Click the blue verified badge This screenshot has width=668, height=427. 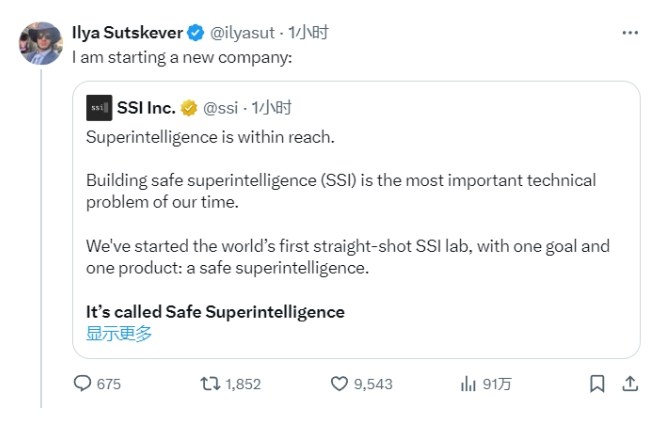195,32
